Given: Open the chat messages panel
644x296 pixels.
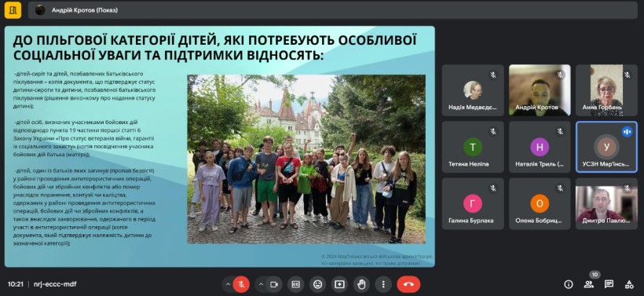Looking at the screenshot, I should [x=609, y=284].
